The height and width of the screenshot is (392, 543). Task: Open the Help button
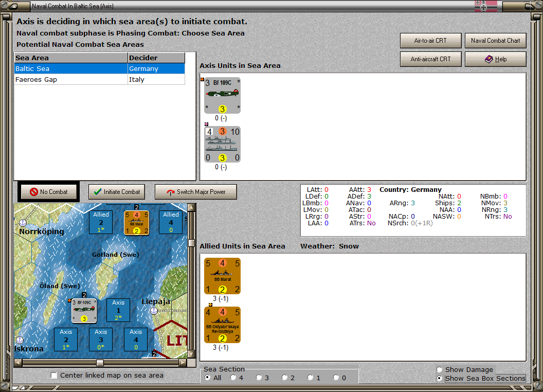tap(495, 59)
